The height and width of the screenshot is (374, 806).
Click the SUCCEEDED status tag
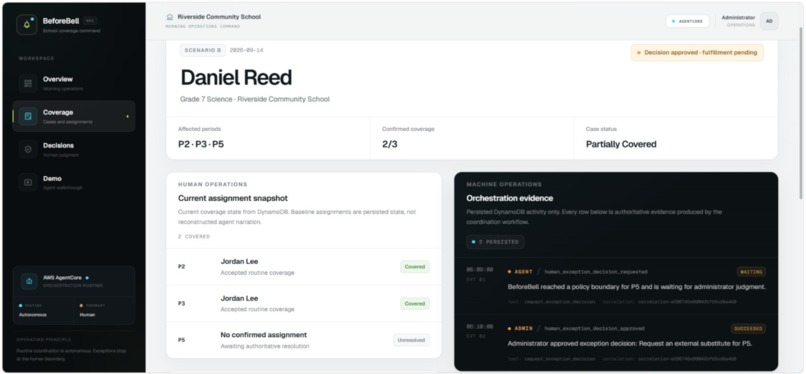click(748, 328)
